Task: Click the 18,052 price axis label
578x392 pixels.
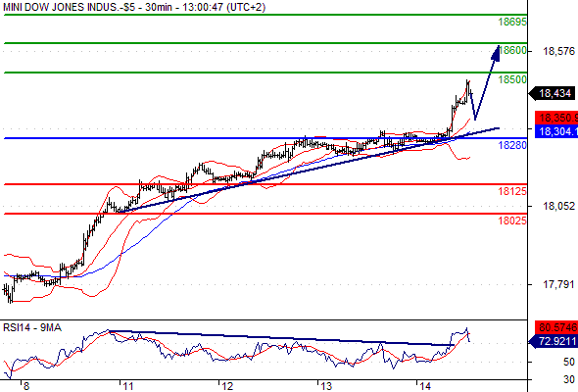Action: point(558,206)
